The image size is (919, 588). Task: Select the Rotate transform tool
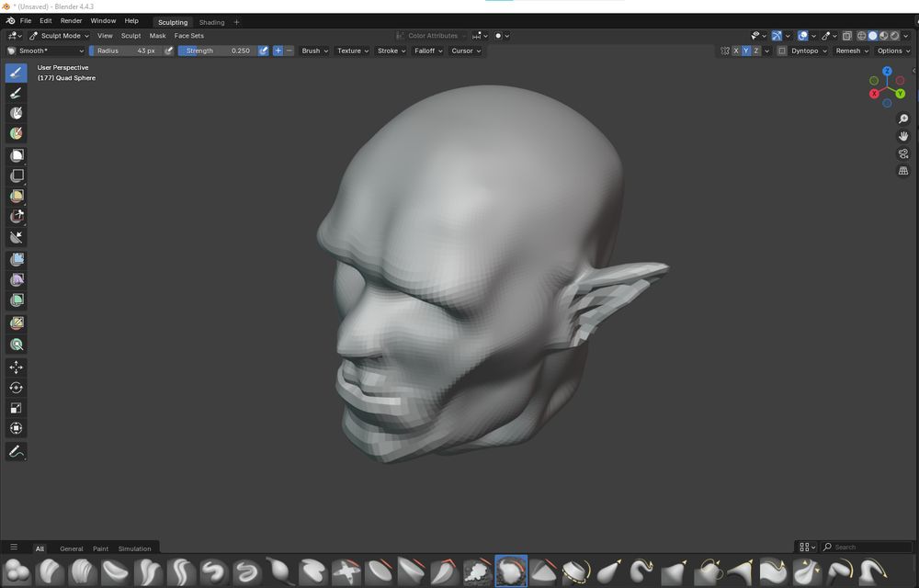16,388
